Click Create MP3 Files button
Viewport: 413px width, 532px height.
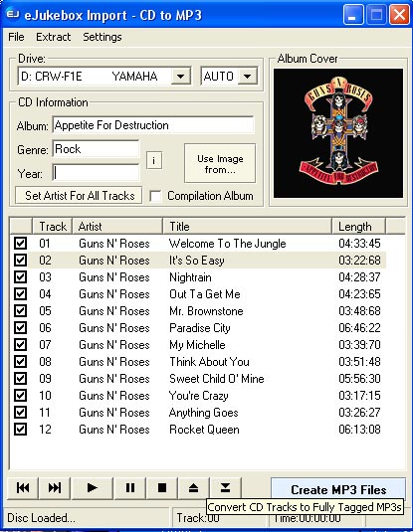(338, 489)
